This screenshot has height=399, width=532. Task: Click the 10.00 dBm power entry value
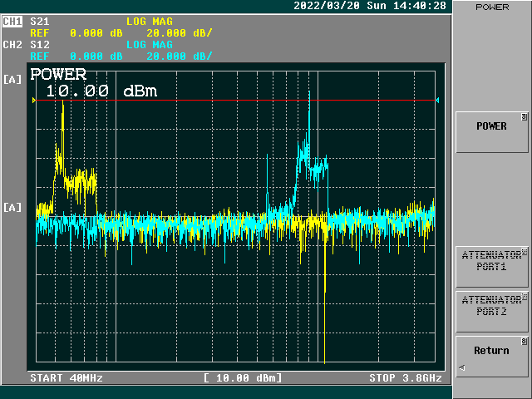(101, 91)
